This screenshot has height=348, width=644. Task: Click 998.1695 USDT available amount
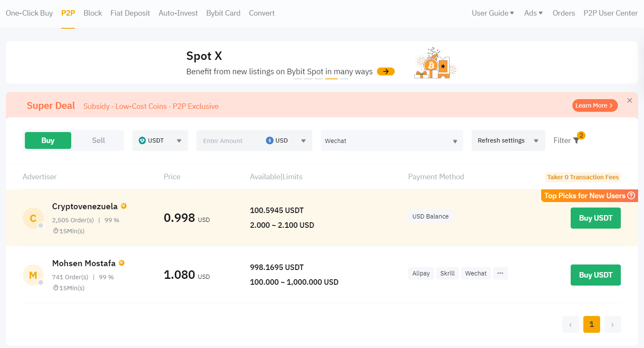point(277,267)
